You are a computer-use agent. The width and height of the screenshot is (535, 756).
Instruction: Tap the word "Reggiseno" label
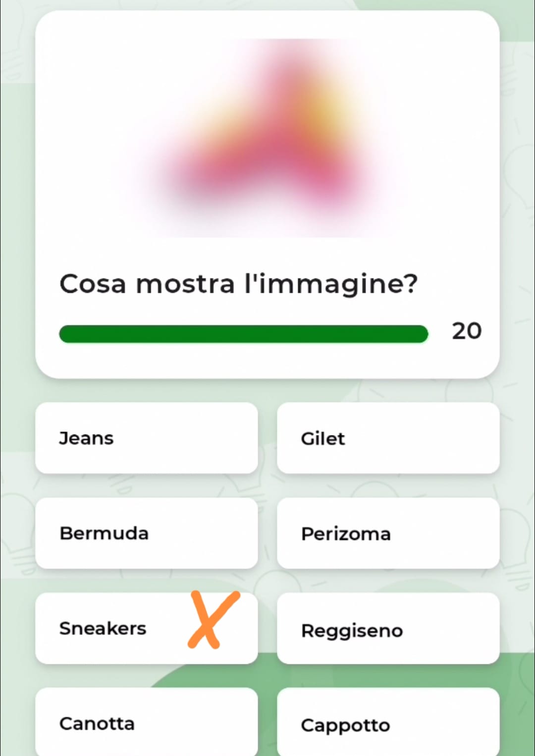click(352, 631)
